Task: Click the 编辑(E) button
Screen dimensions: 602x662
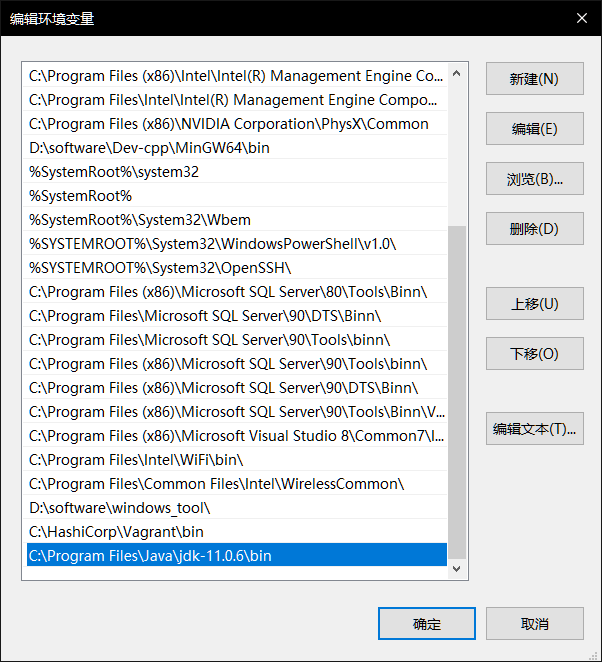Action: [534, 128]
